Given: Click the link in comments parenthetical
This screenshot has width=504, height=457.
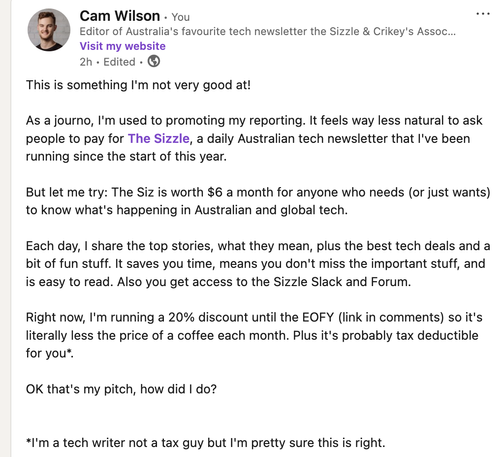Looking at the screenshot, I should tap(391, 317).
